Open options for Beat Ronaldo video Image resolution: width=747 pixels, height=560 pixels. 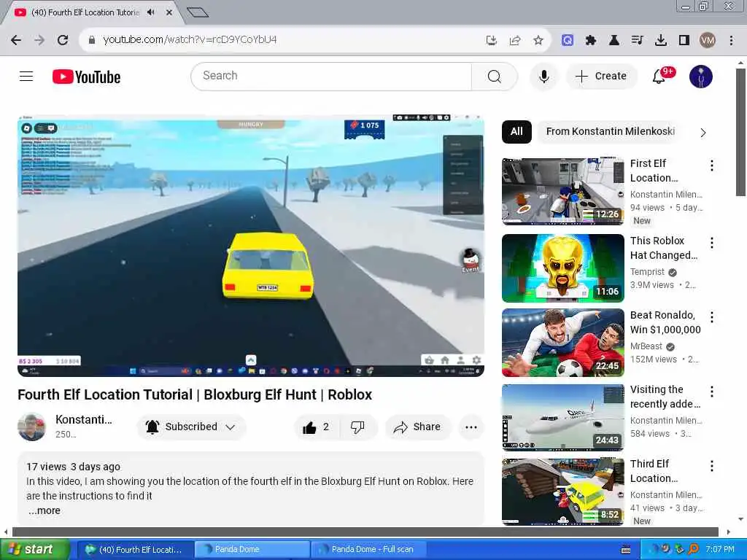(712, 317)
